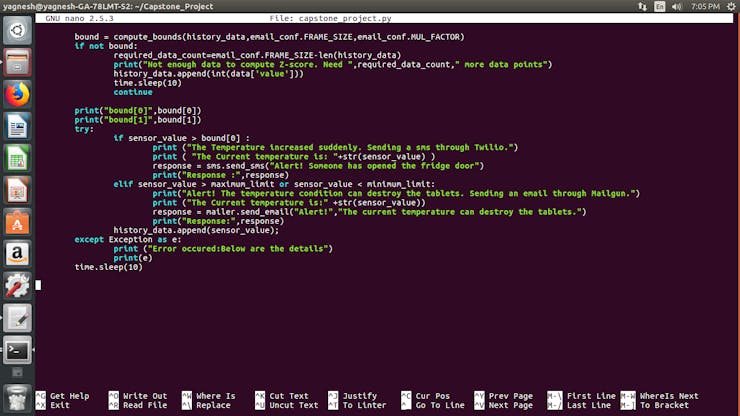Open the Ubuntu Dash search icon
The image size is (740, 416).
(17, 31)
